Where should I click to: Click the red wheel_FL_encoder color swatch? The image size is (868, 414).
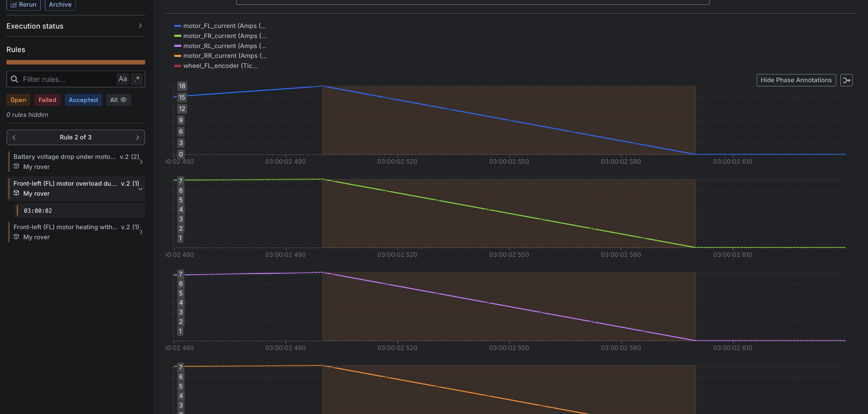click(177, 66)
